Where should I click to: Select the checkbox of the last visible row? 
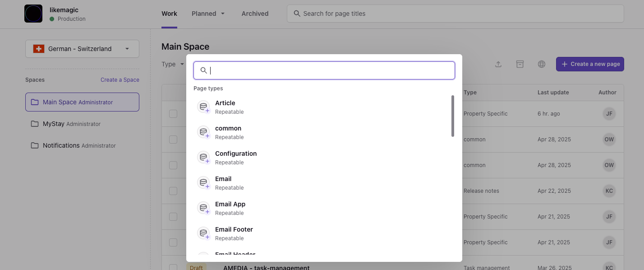coord(173,267)
